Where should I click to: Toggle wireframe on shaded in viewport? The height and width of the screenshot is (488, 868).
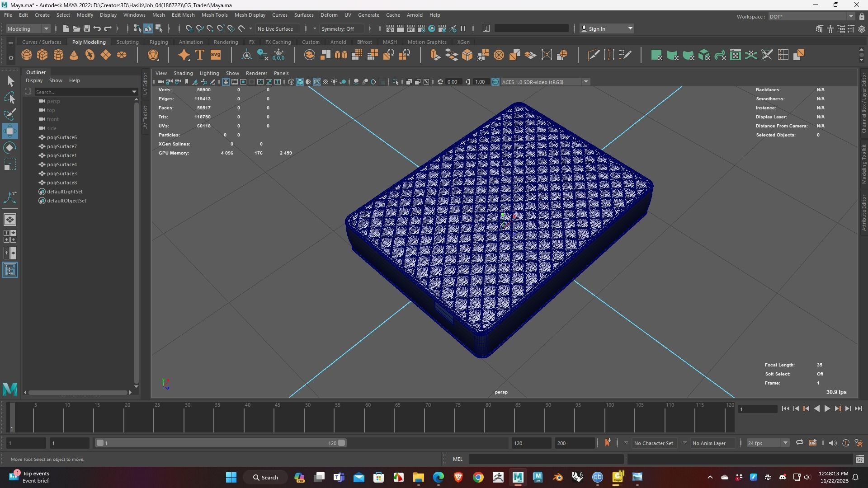coord(316,82)
